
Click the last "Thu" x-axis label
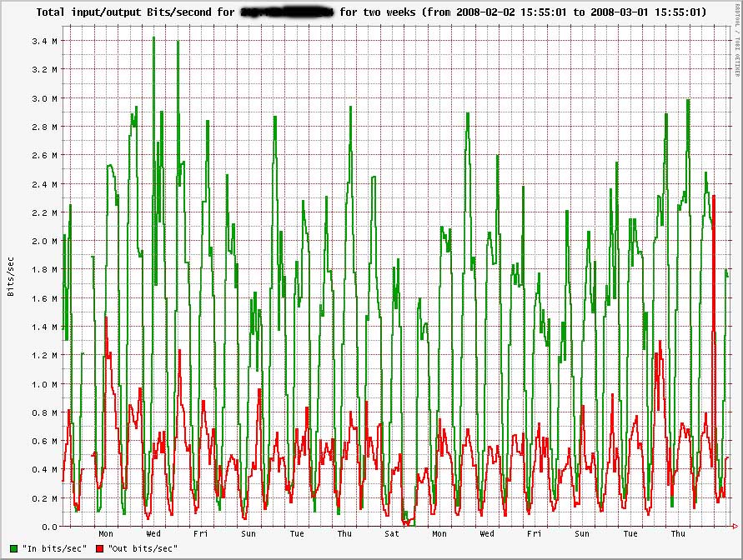click(x=679, y=534)
